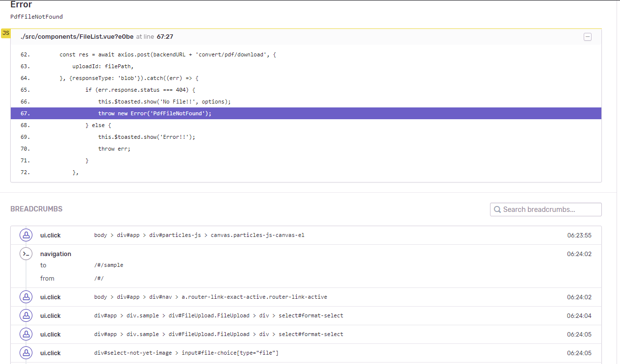Click the user icon on the canvas click breadcrumb
The height and width of the screenshot is (364, 620).
pos(26,235)
